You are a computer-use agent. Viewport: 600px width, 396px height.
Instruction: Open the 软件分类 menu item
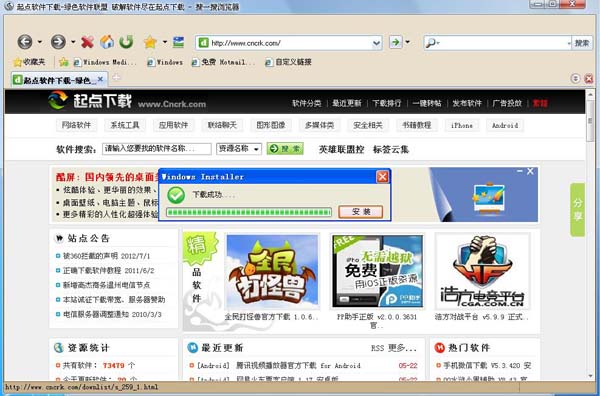307,103
